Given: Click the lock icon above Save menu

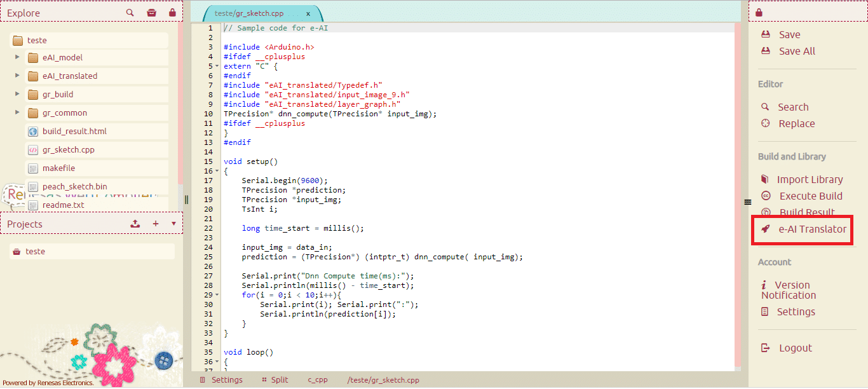Looking at the screenshot, I should [x=759, y=13].
